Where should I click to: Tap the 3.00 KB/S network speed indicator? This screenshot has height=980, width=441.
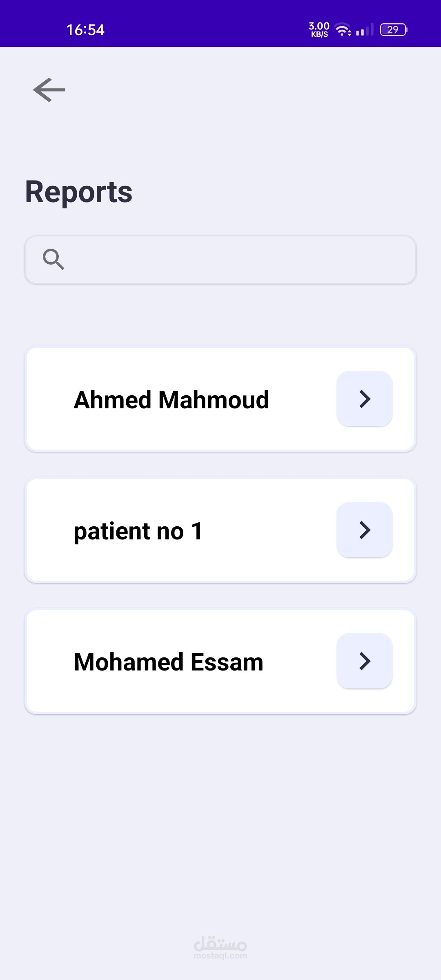(x=319, y=30)
